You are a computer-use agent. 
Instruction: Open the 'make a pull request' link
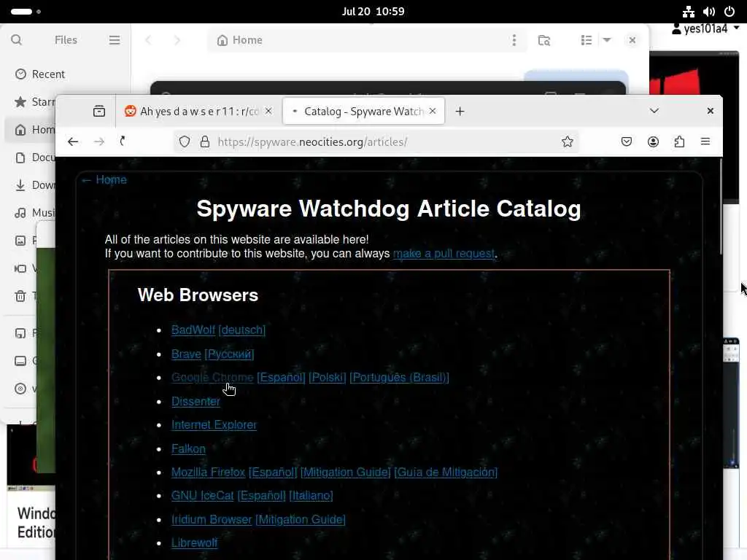pos(444,253)
